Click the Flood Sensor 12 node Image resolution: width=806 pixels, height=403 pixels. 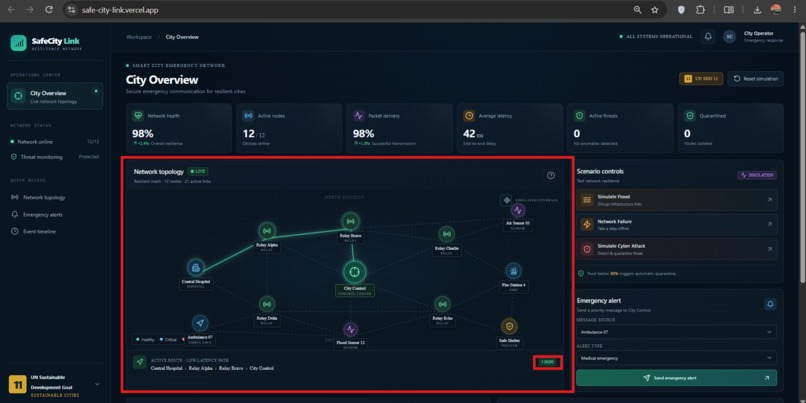(351, 329)
